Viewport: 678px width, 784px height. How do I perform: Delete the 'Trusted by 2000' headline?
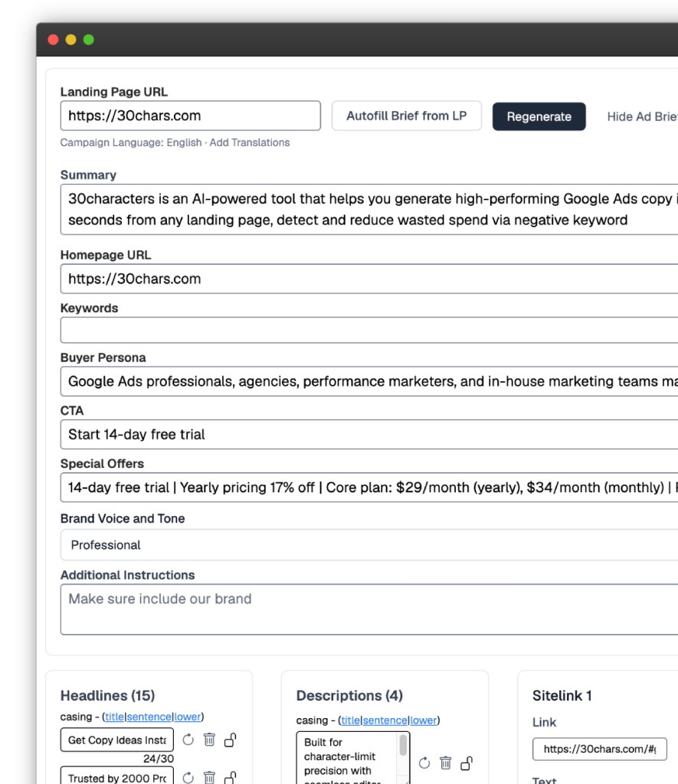click(209, 777)
